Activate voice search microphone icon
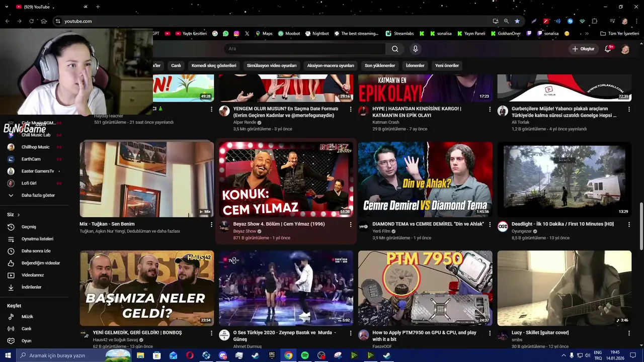The width and height of the screenshot is (644, 362). coord(415,49)
